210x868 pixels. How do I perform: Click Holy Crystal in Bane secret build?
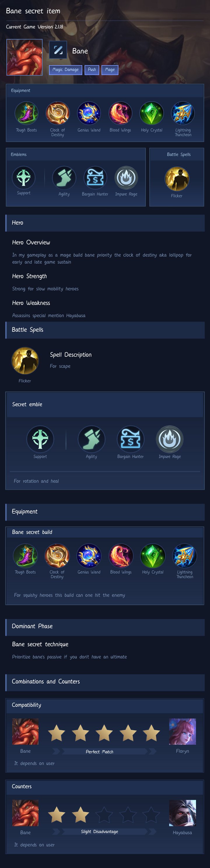click(153, 556)
